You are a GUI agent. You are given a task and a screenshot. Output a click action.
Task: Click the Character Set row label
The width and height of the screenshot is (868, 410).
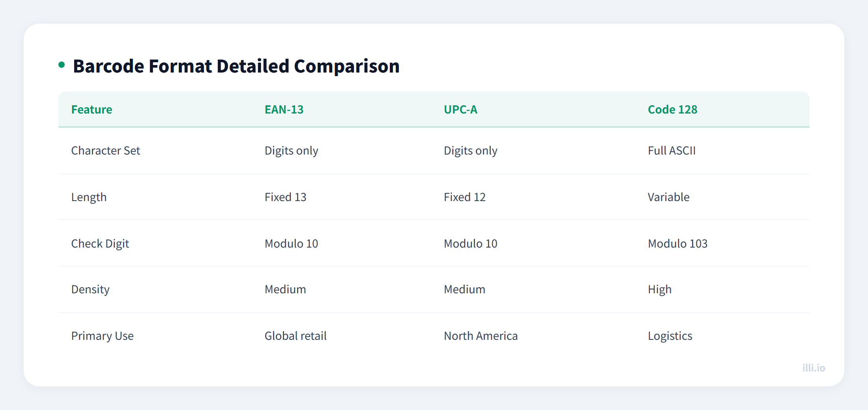pos(105,150)
